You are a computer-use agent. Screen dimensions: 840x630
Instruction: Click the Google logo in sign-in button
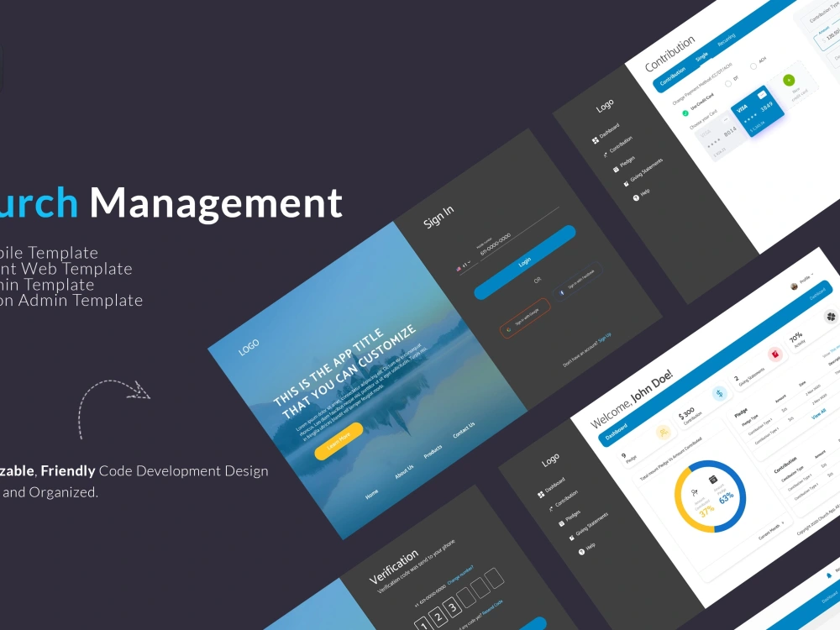click(508, 330)
